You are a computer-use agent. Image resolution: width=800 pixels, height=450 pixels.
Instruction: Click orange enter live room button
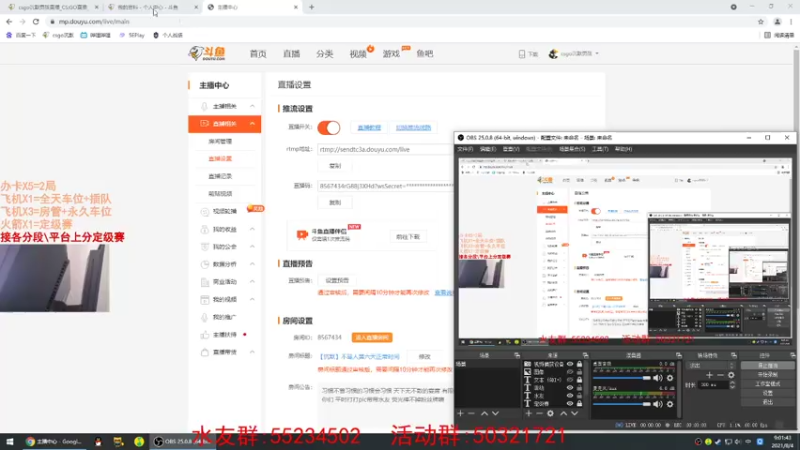click(x=372, y=337)
